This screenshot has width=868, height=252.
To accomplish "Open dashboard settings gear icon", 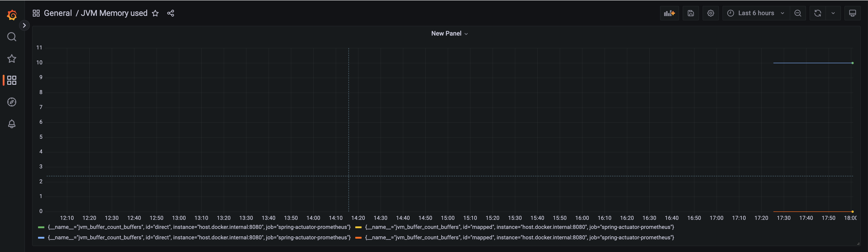I will pos(711,13).
